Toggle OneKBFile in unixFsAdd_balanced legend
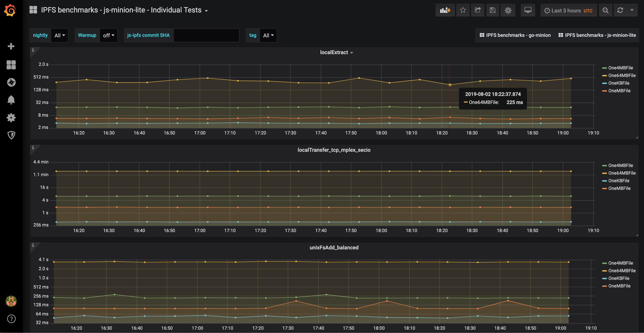 [619, 278]
